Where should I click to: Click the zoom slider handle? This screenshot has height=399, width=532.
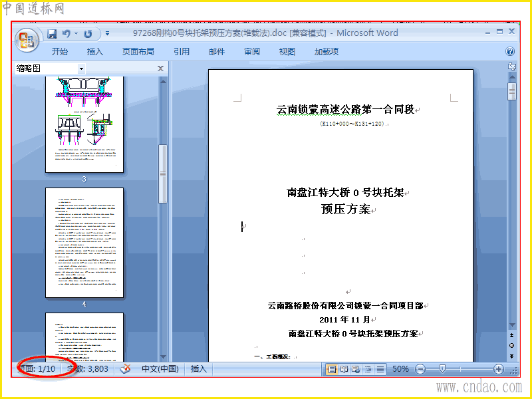tap(442, 369)
